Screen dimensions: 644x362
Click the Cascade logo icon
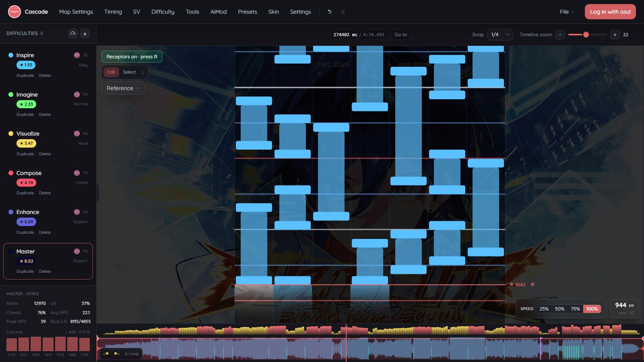coord(14,12)
